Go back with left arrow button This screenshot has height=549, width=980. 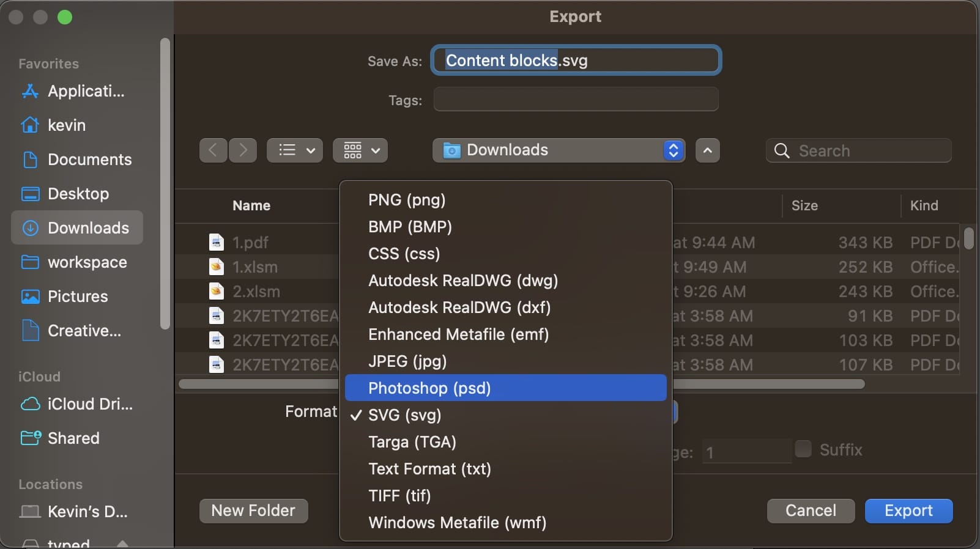tap(213, 150)
